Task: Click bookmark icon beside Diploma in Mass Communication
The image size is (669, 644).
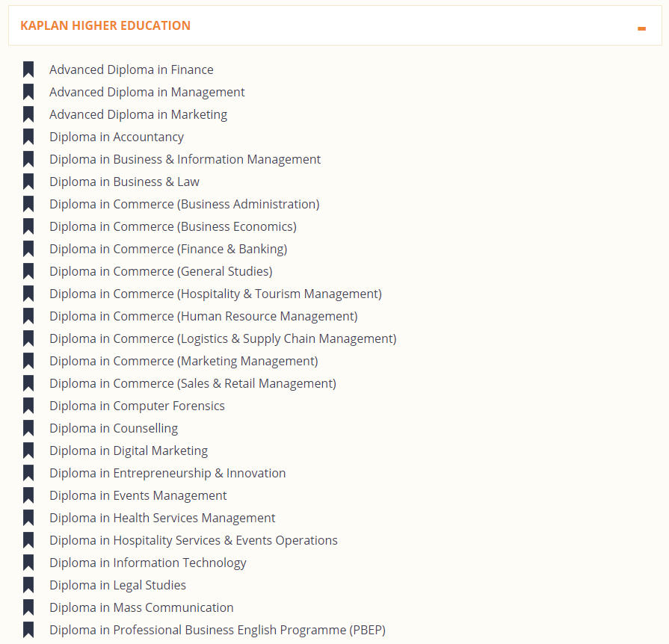Action: pos(28,607)
